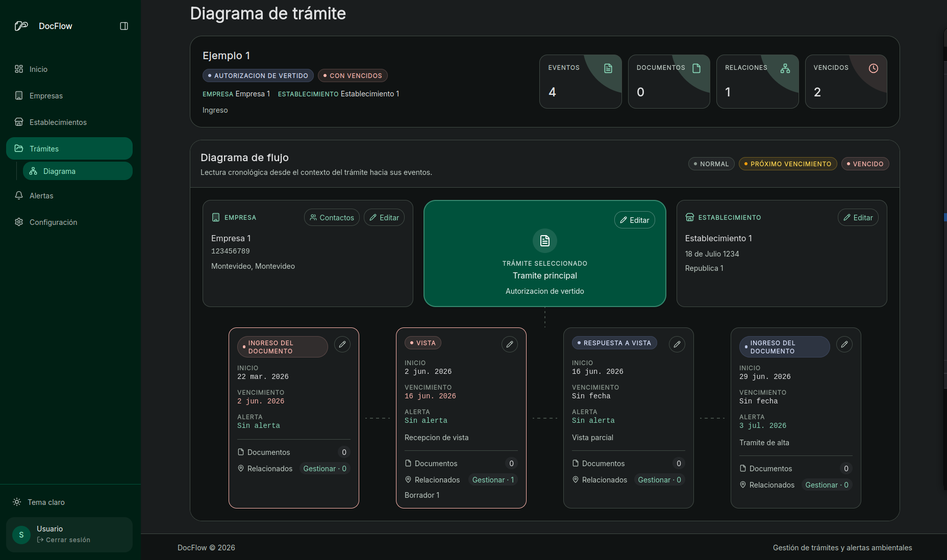Click the user avatar S
Viewport: 947px width, 560px height.
tap(21, 534)
